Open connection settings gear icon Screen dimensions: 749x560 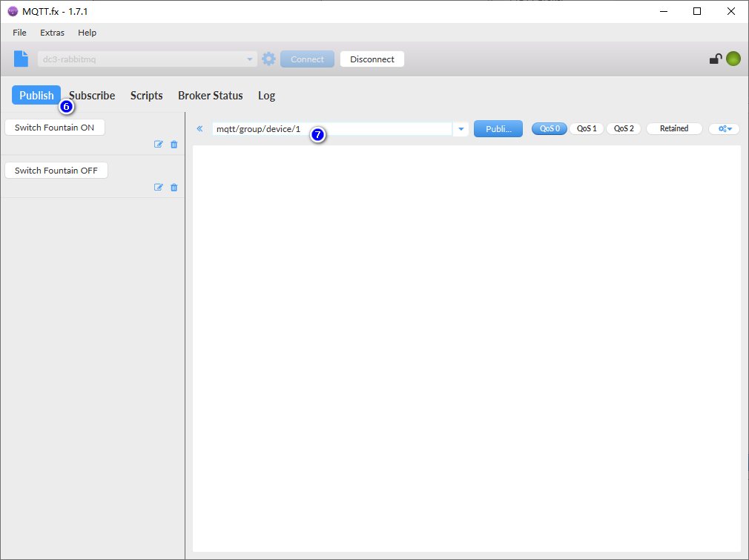pyautogui.click(x=268, y=59)
